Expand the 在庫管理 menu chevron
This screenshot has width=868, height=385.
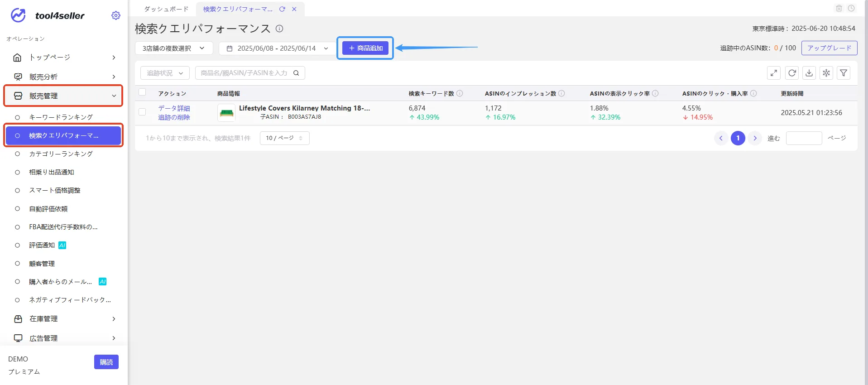pos(114,319)
